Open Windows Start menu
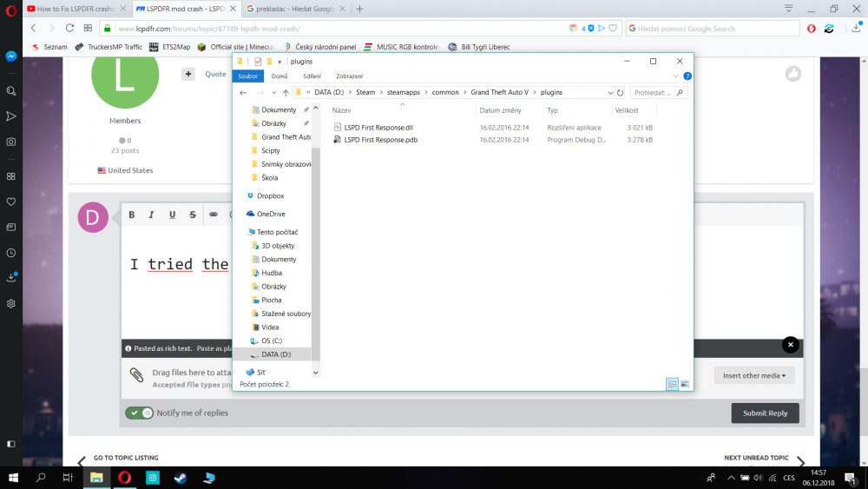Viewport: 868px width, 489px height. click(13, 478)
